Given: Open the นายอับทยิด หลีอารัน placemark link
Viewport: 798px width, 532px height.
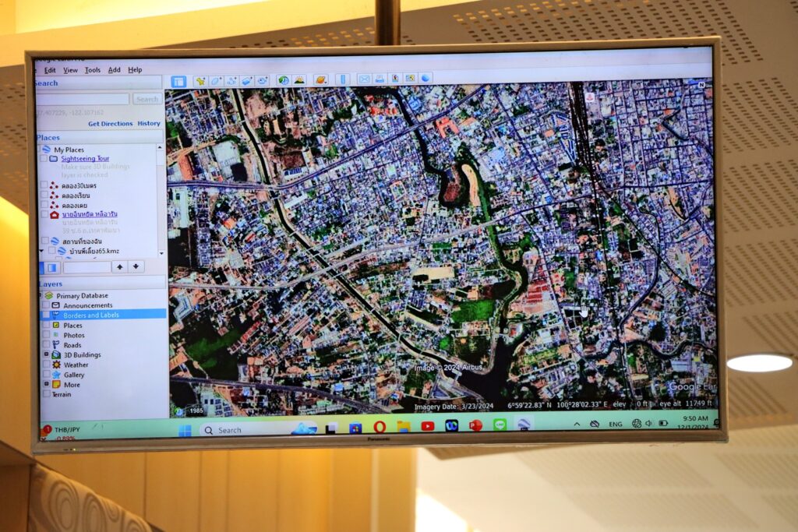Looking at the screenshot, I should pos(90,215).
